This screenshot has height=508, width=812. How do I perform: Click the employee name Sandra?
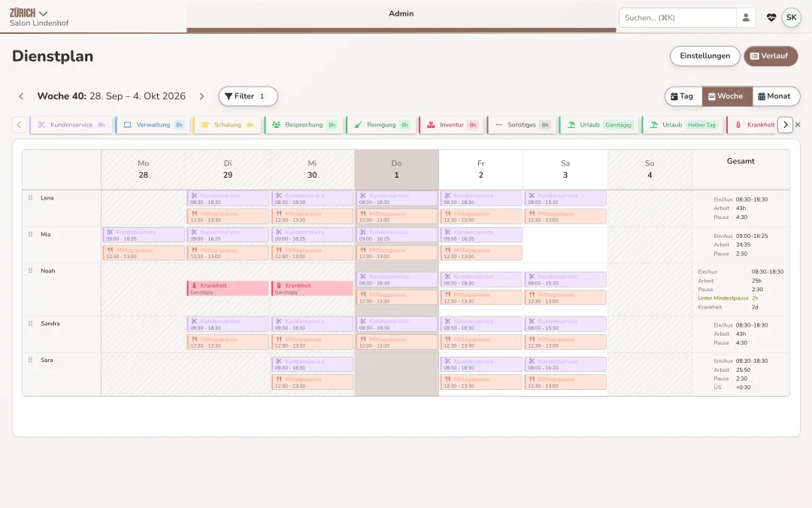pos(50,324)
